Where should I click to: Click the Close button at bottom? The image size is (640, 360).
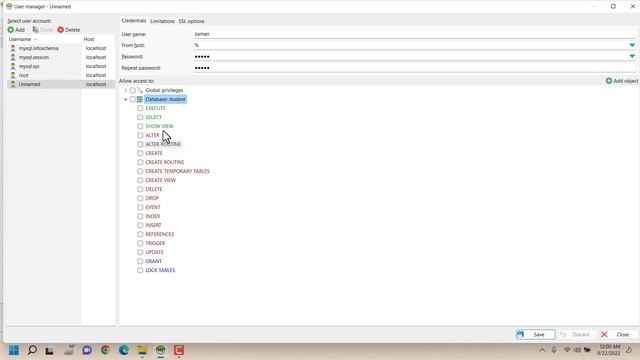click(617, 334)
